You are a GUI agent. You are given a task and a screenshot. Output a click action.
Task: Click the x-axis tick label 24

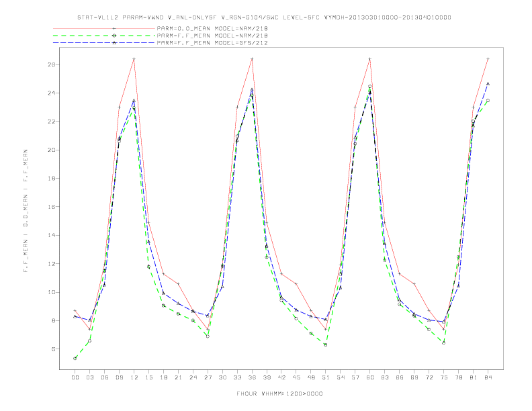click(x=193, y=377)
